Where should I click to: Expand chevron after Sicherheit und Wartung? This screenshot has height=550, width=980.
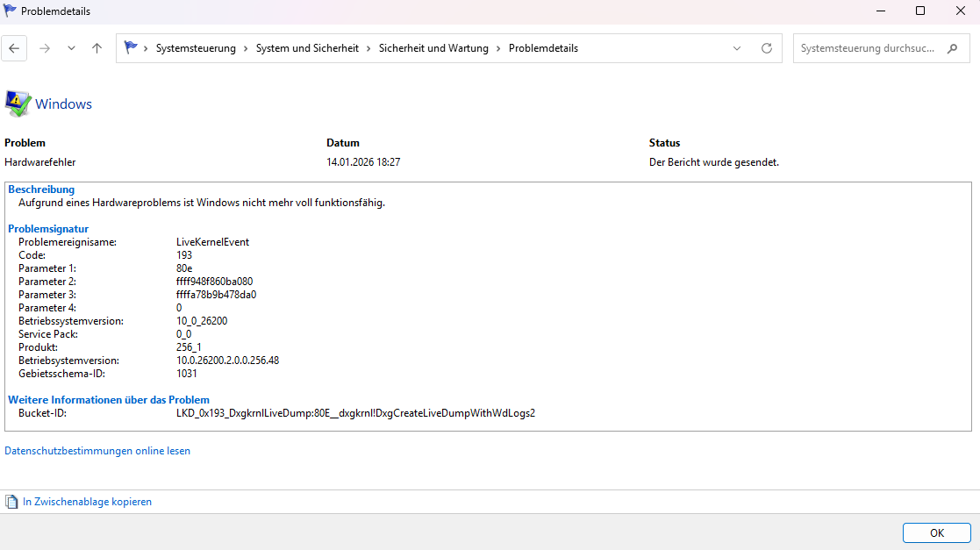[x=498, y=48]
